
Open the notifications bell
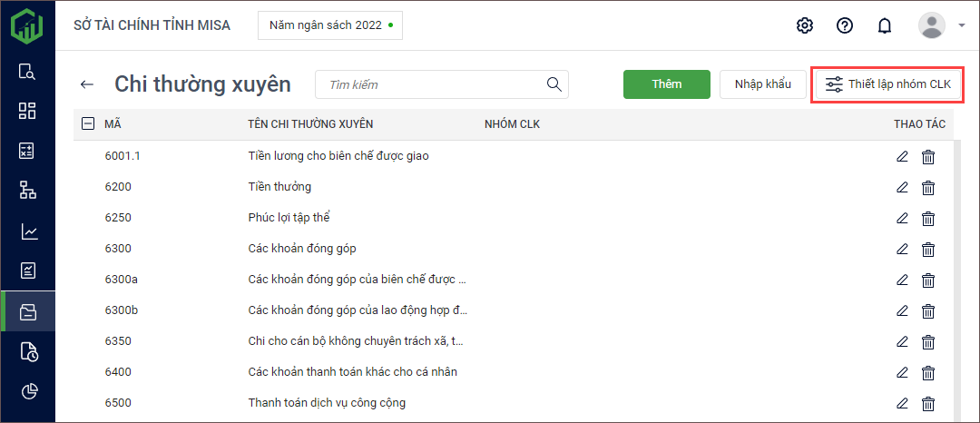[885, 25]
